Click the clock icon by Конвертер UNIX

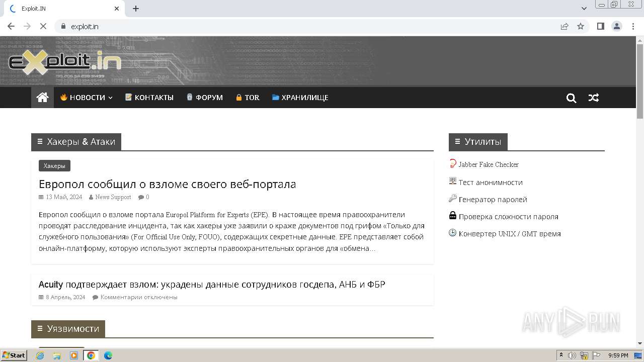pos(452,233)
